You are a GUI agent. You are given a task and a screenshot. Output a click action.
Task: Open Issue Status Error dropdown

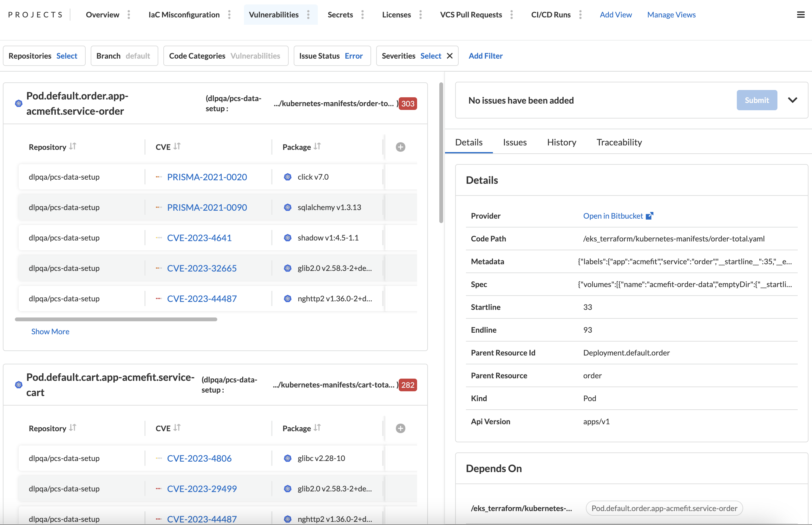point(353,56)
